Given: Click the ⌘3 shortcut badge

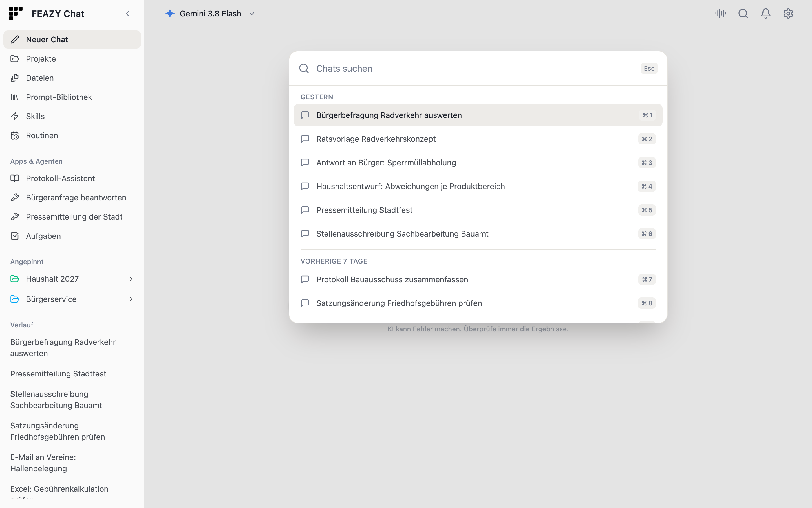Looking at the screenshot, I should (646, 163).
